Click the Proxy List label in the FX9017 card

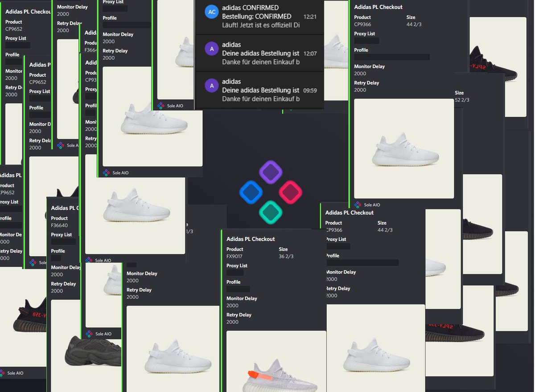(237, 266)
